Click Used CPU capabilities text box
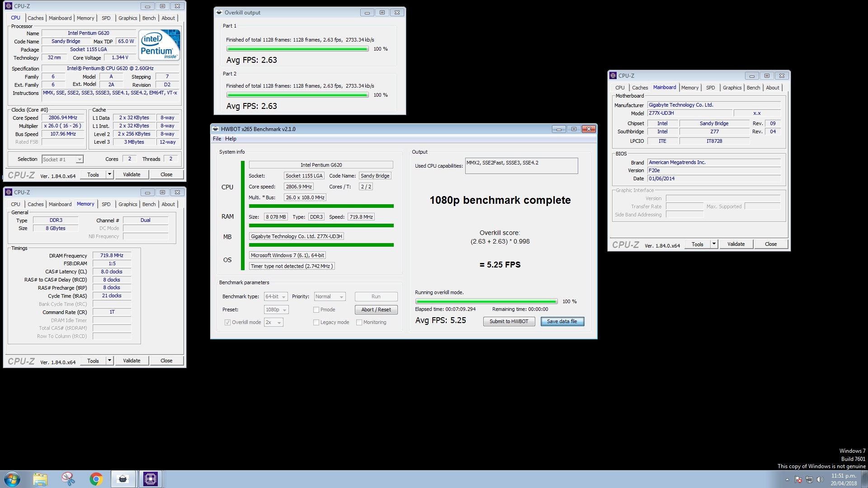This screenshot has height=488, width=868. pyautogui.click(x=521, y=165)
